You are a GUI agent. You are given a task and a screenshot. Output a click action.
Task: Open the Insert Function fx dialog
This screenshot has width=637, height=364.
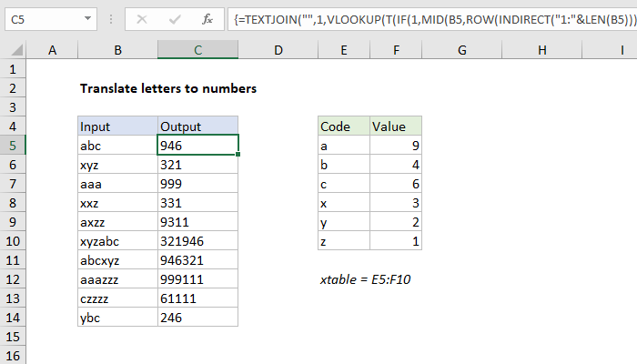click(207, 18)
